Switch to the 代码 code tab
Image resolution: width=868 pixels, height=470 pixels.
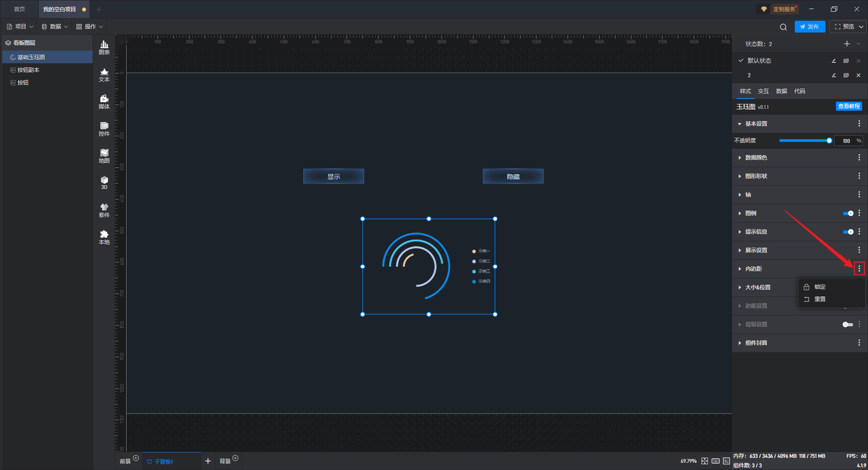pyautogui.click(x=799, y=91)
